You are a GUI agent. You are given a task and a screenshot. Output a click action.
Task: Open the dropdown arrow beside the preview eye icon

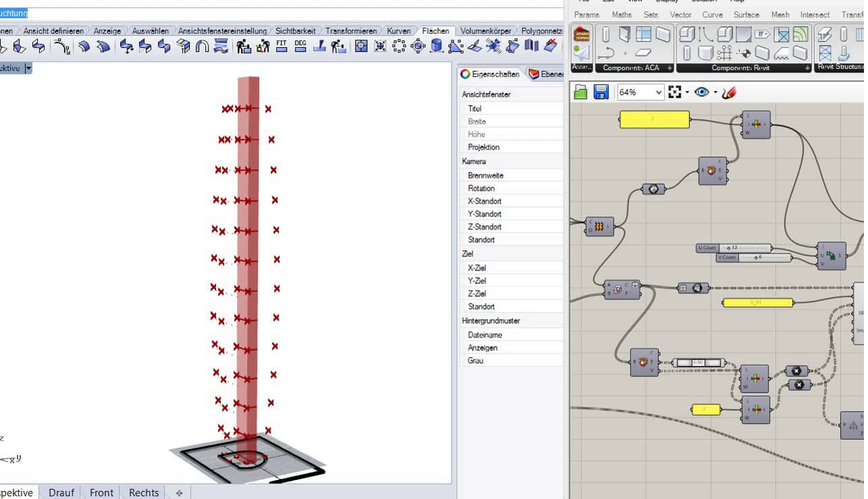pos(715,92)
